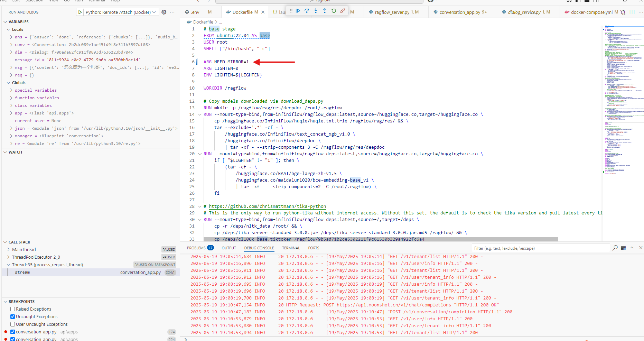
Task: Switch to the TERMINAL panel tab
Action: [291, 248]
